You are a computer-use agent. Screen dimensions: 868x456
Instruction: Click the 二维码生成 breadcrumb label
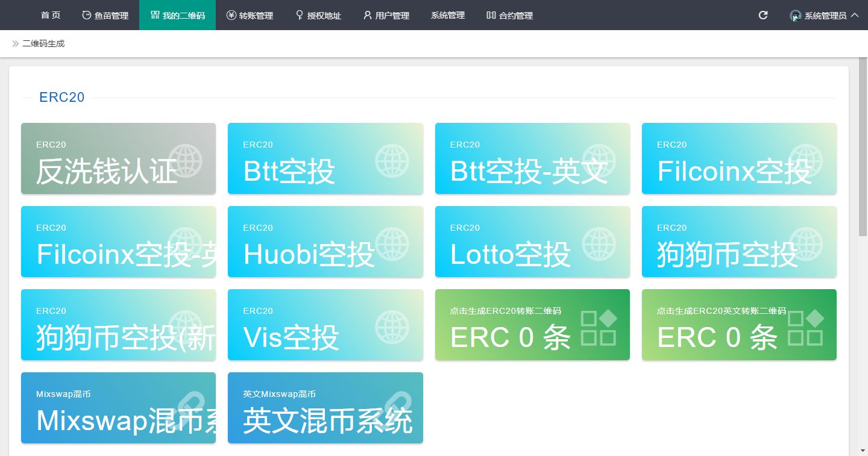pyautogui.click(x=43, y=43)
